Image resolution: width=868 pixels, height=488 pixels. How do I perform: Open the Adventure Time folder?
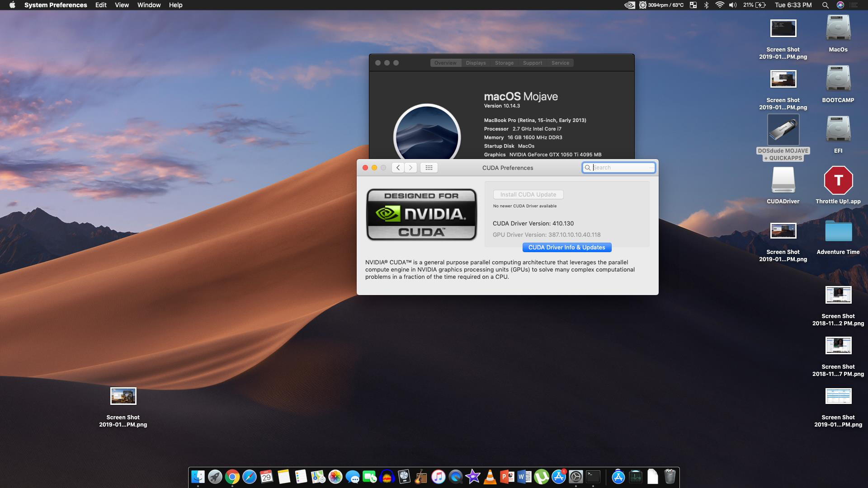(x=838, y=231)
